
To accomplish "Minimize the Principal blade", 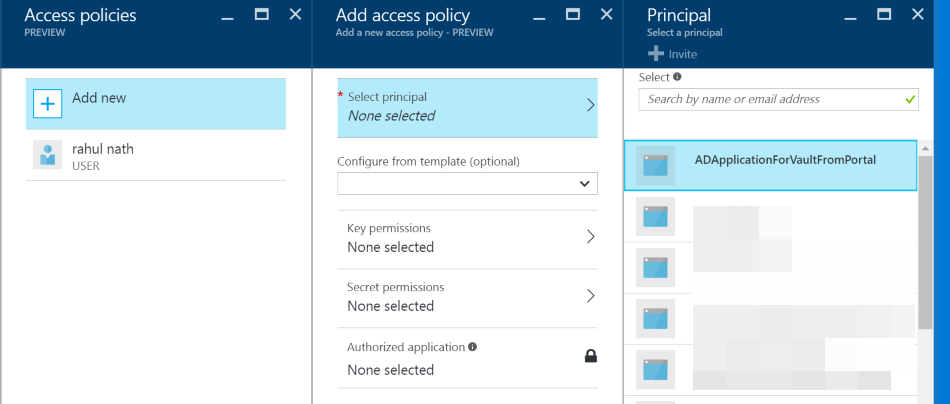I will (x=850, y=18).
